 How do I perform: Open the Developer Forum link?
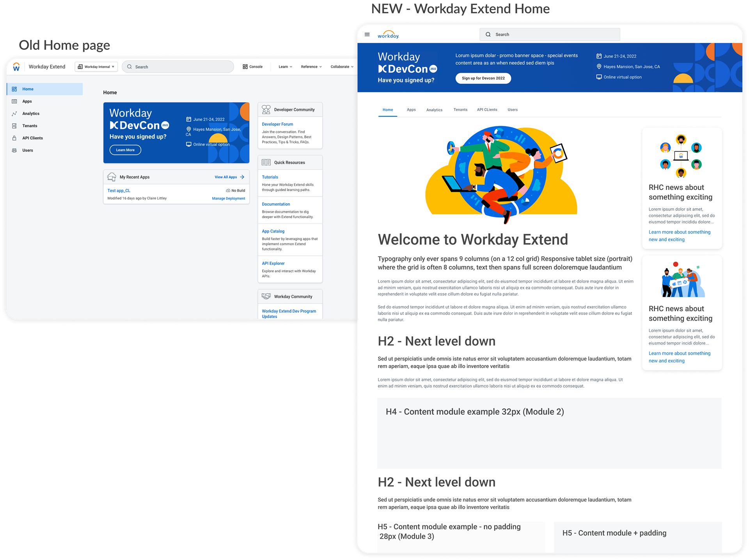[277, 124]
